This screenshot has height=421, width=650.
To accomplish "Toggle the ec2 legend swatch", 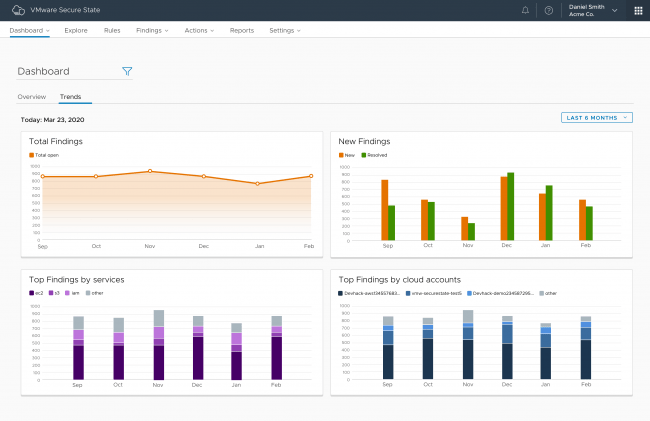I will click(32, 293).
